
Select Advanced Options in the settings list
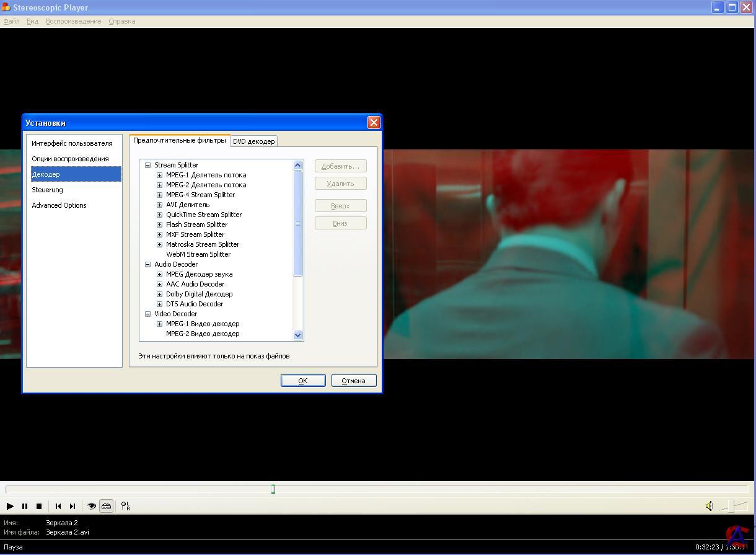coord(59,205)
